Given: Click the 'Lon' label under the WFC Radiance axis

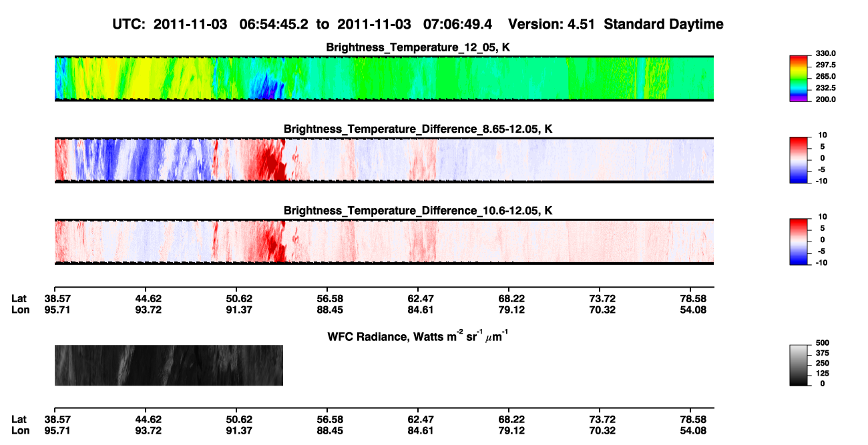Looking at the screenshot, I should coord(20,430).
